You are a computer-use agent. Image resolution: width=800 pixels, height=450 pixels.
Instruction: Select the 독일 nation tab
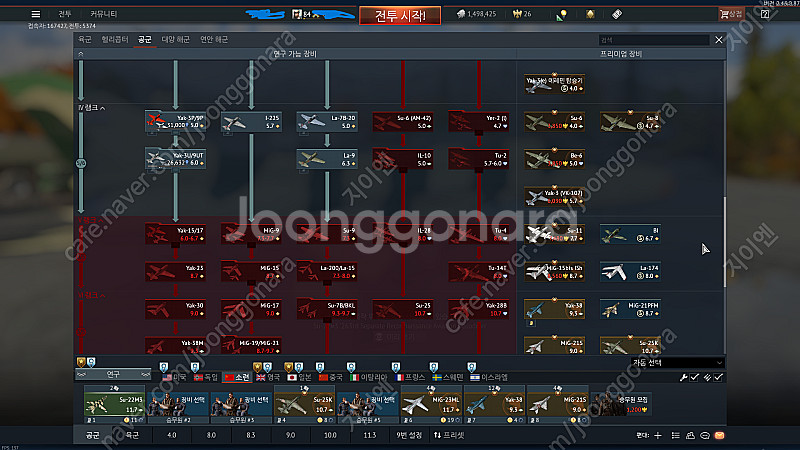[x=206, y=378]
